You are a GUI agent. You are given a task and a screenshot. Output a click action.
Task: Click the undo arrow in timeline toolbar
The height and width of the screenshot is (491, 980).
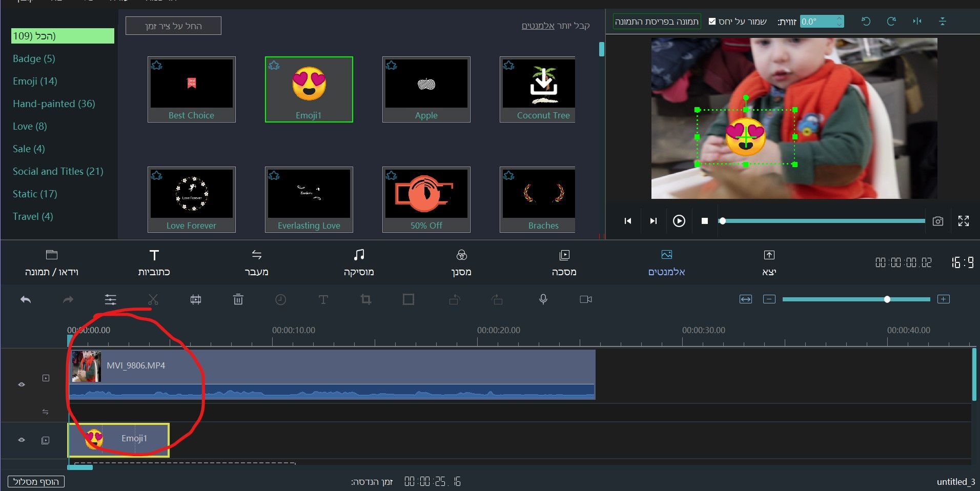tap(26, 300)
